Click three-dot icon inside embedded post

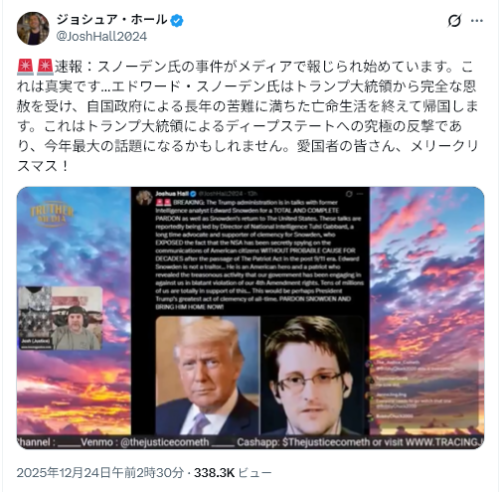360,194
